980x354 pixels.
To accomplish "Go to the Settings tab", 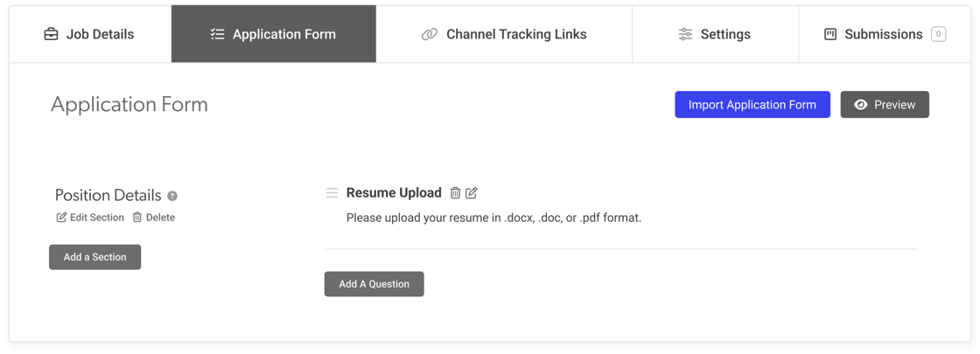I will tap(715, 34).
